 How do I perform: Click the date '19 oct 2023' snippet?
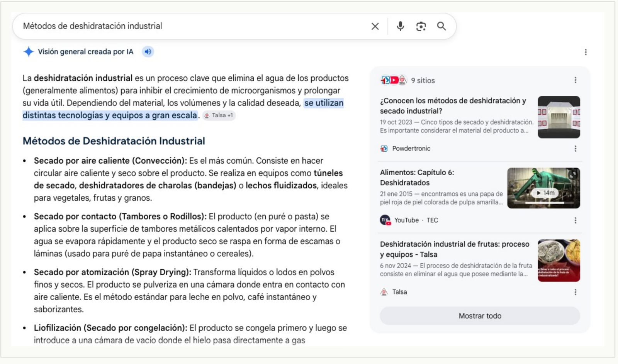coord(396,122)
